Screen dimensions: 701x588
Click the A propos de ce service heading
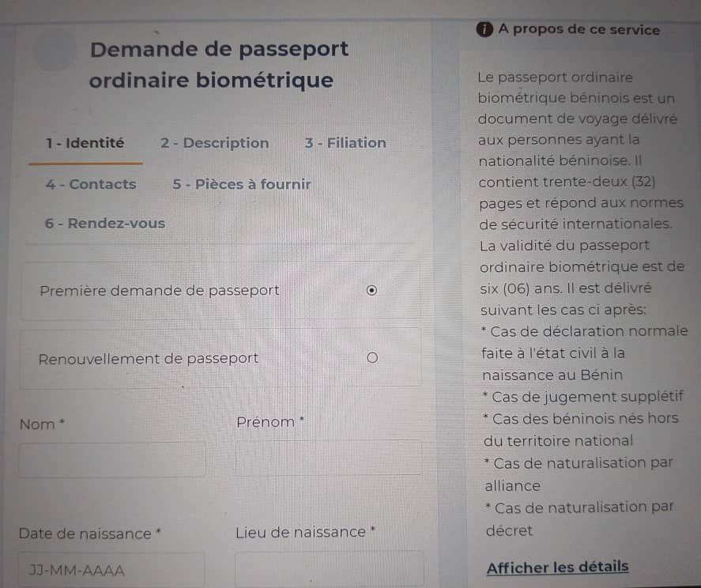(x=579, y=29)
